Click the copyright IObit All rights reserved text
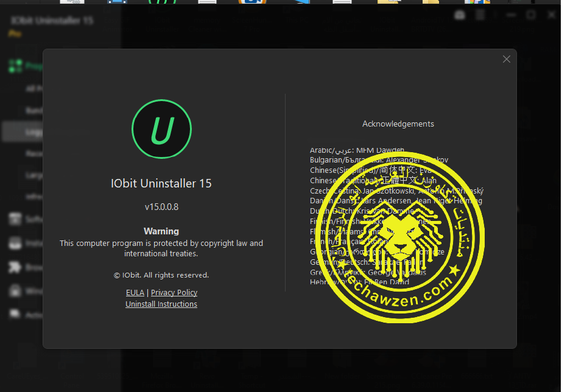 click(161, 275)
